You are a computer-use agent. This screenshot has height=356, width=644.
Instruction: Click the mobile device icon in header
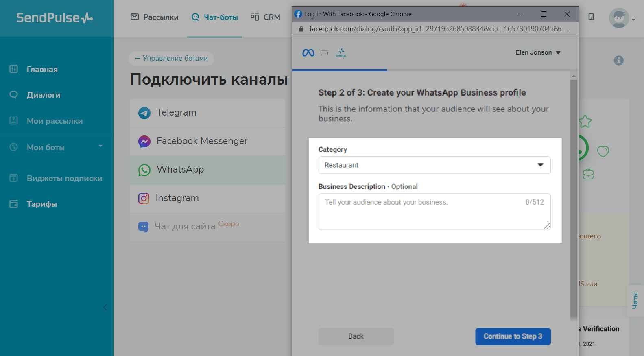click(591, 17)
